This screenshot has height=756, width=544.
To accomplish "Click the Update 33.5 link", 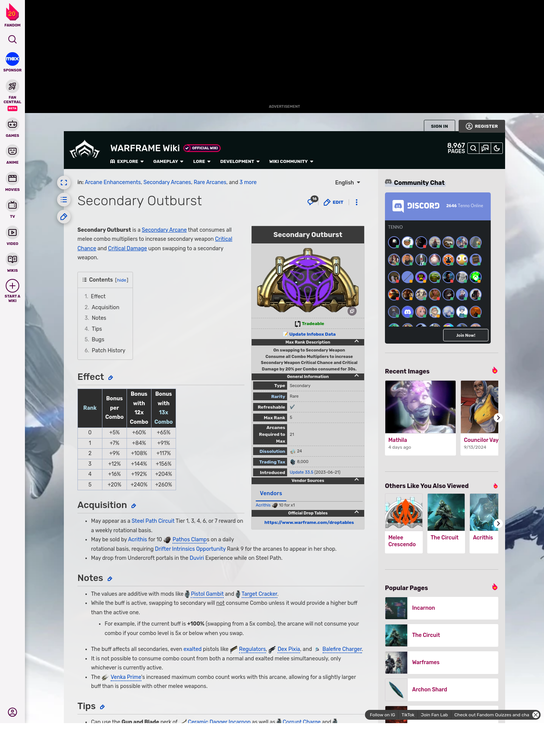I will 301,472.
